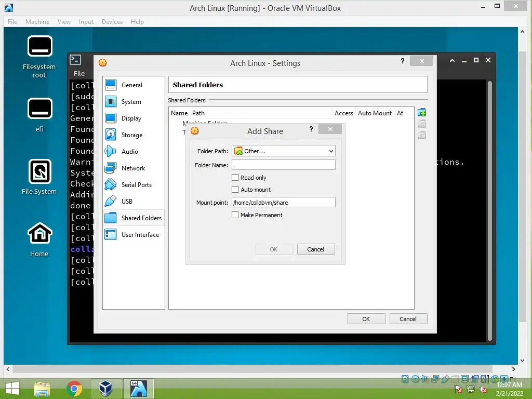This screenshot has width=532, height=399.
Task: Open VirtualBox Manager from the taskbar
Action: (x=106, y=389)
